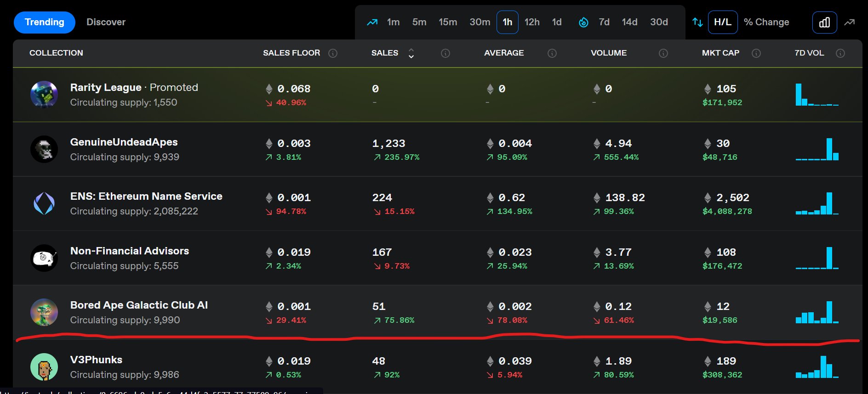868x394 pixels.
Task: Click GenuineUndeadApes sales value 1,233
Action: [388, 143]
